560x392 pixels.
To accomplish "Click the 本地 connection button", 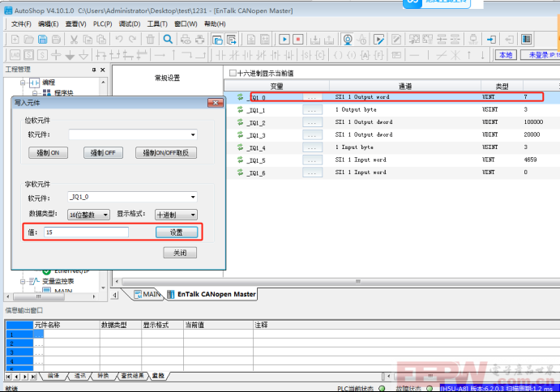I will 506,55.
